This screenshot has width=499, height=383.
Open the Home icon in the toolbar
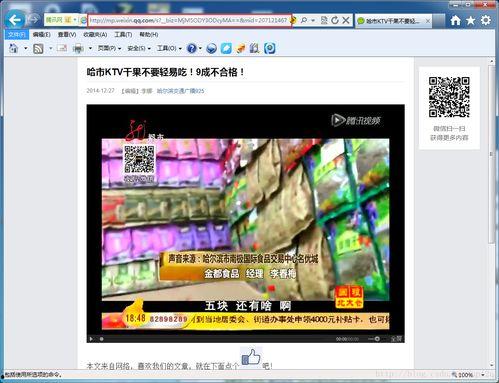coord(455,21)
